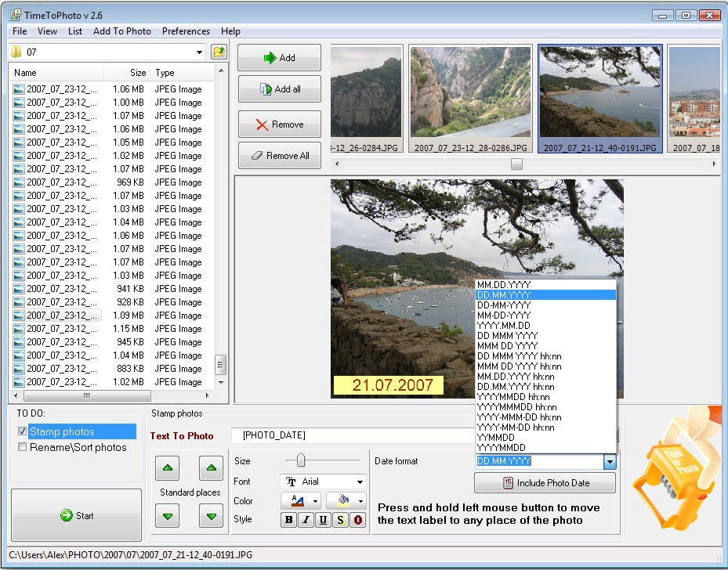
Task: Open the Font dropdown showing Arial
Action: 323,482
